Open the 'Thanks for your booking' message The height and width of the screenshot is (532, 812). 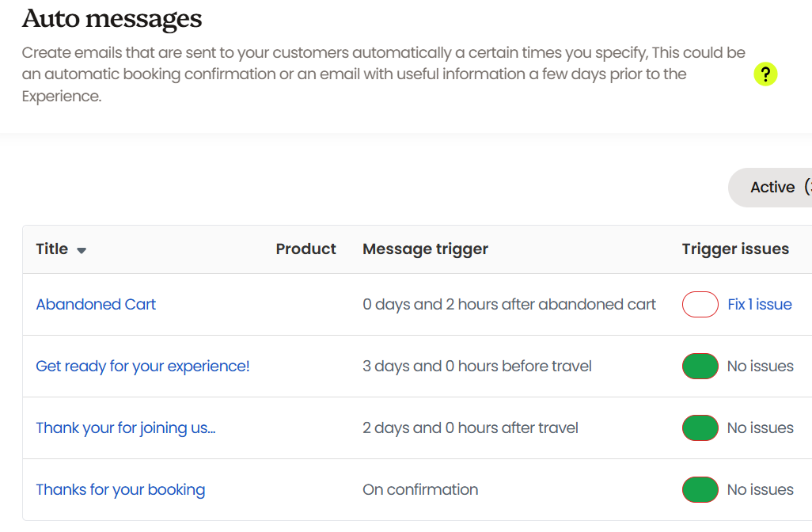[x=120, y=490]
